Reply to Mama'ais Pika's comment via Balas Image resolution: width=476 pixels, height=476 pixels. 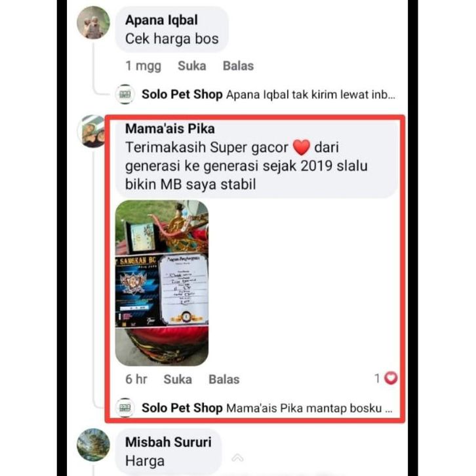(x=224, y=380)
